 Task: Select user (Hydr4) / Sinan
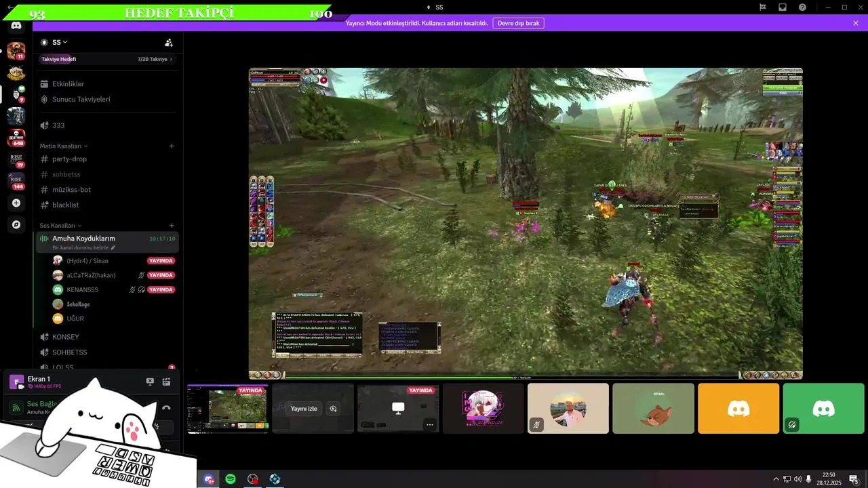[87, 261]
